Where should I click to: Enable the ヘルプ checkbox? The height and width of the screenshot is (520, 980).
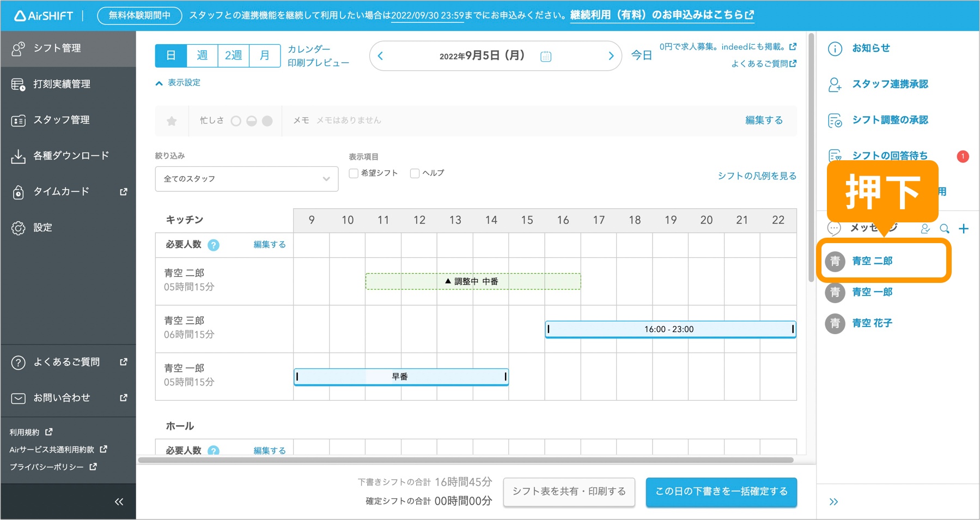[x=415, y=173]
